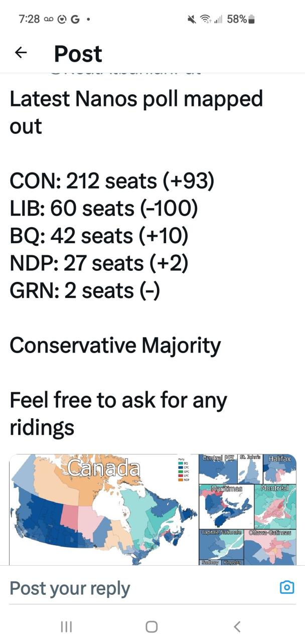Viewport: 305px width, 644px height.
Task: Open Android recent apps button
Action: tap(66, 626)
